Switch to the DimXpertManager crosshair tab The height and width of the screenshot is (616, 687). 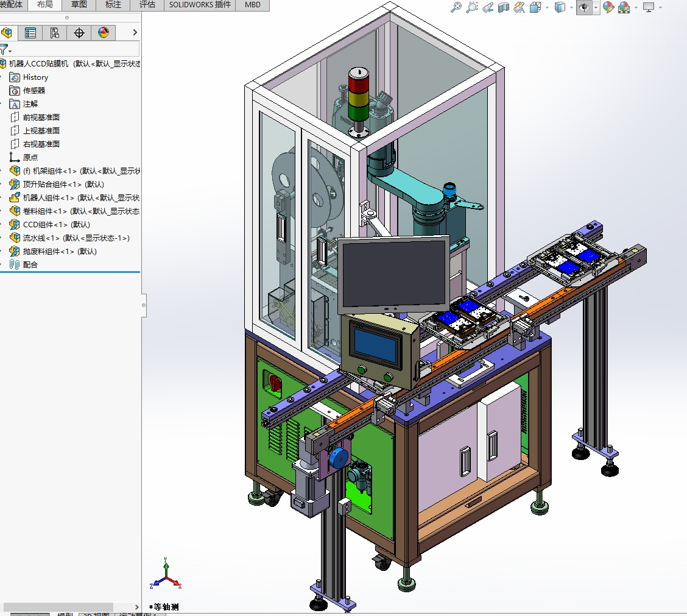(79, 32)
